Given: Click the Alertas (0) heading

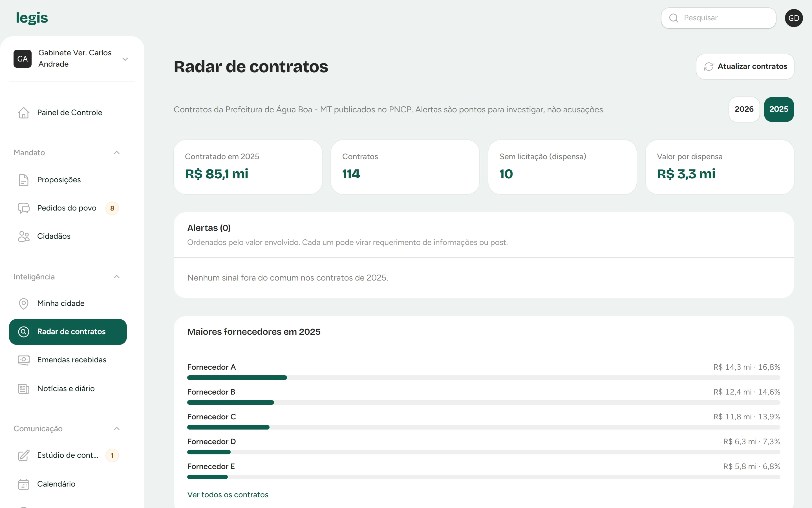Looking at the screenshot, I should [x=209, y=228].
